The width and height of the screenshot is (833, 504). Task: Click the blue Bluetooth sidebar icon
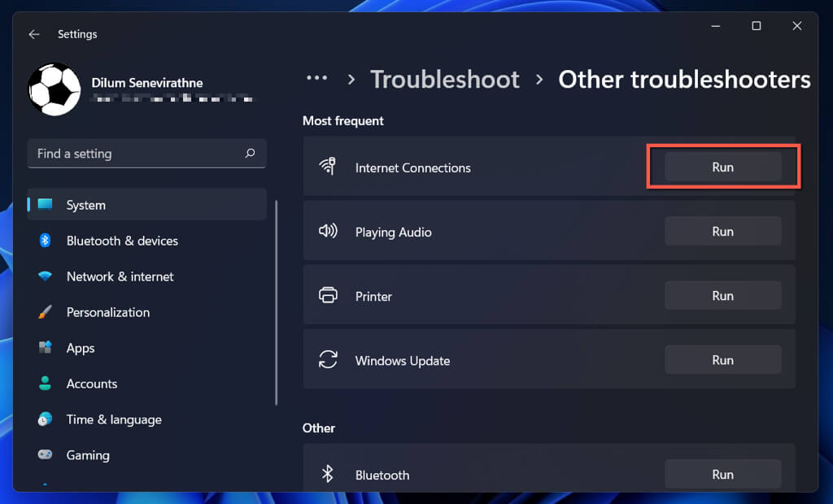pyautogui.click(x=46, y=240)
